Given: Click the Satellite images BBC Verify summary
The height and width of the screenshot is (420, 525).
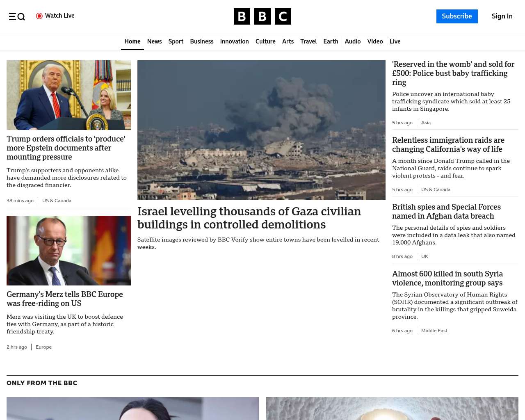Looking at the screenshot, I should coord(258,243).
